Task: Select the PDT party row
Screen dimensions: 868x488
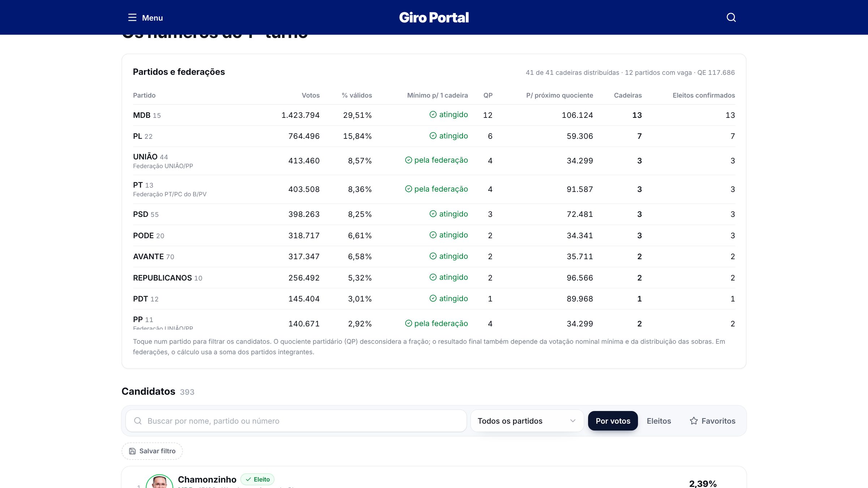Action: click(434, 299)
